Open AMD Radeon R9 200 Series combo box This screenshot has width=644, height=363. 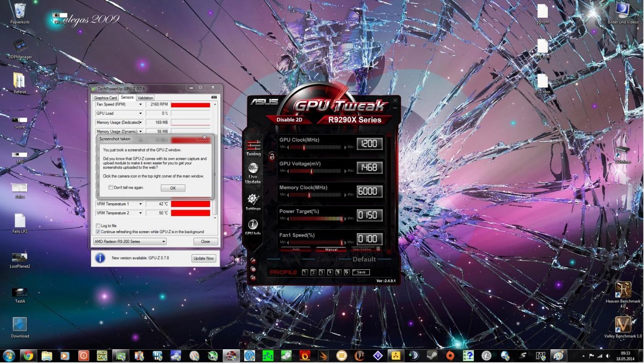click(x=130, y=241)
